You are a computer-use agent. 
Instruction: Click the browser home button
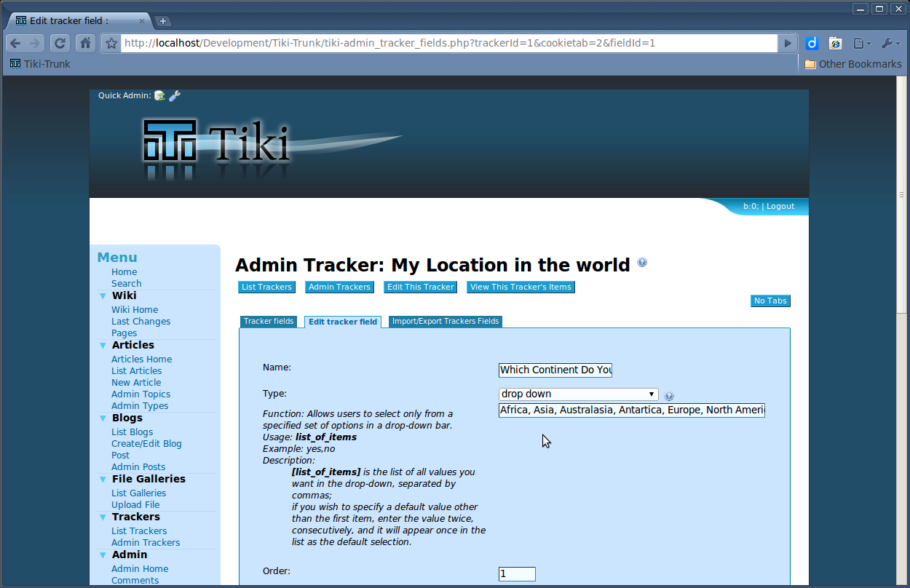pyautogui.click(x=85, y=43)
